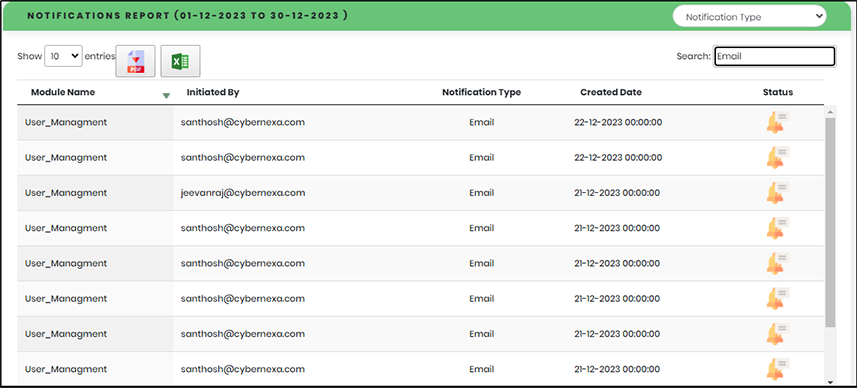Sort by Status column header
This screenshot has width=857, height=388.
(x=778, y=92)
